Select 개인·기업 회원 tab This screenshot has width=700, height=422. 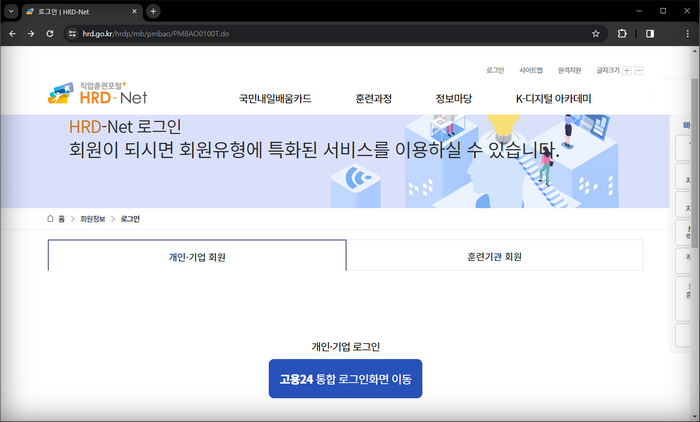tap(197, 256)
